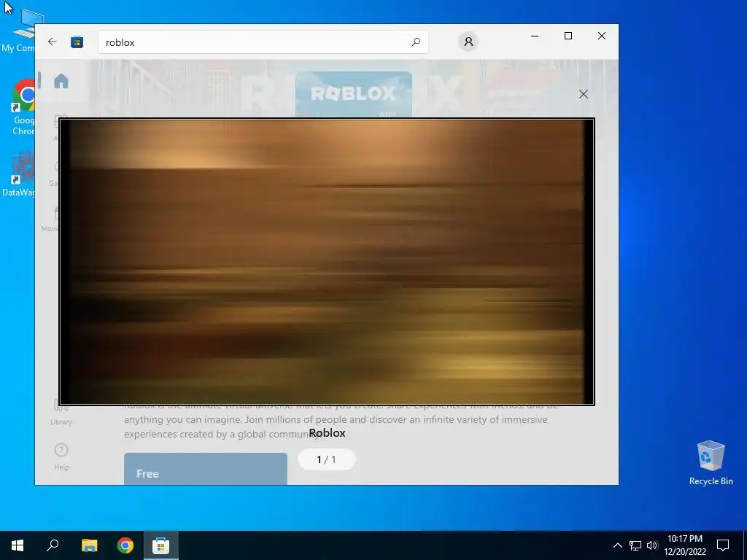Open taskbar search magnifier

pos(53,545)
